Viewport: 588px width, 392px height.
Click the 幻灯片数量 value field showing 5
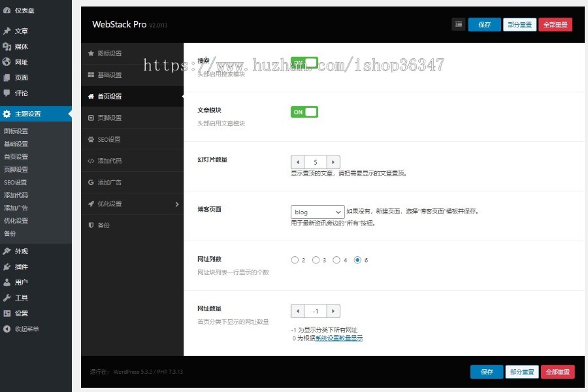[316, 162]
